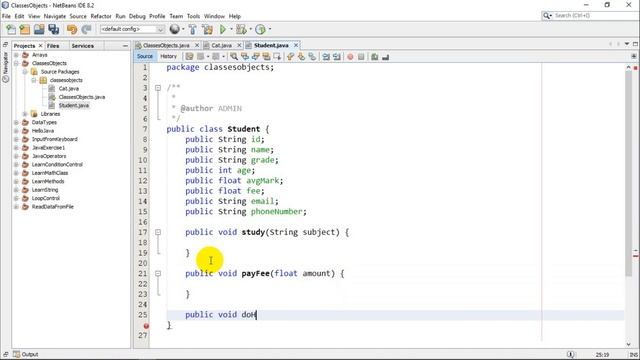Open the browser globe dropdown arrow
640x360 pixels.
[183, 29]
